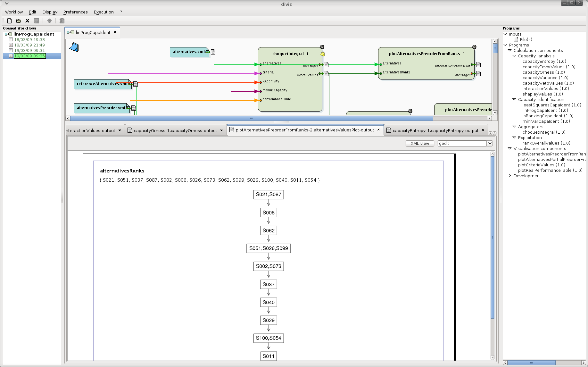588x367 pixels.
Task: Click gear icon on plotAlternativesPreorderFromRanks-1 node
Action: coord(474,47)
